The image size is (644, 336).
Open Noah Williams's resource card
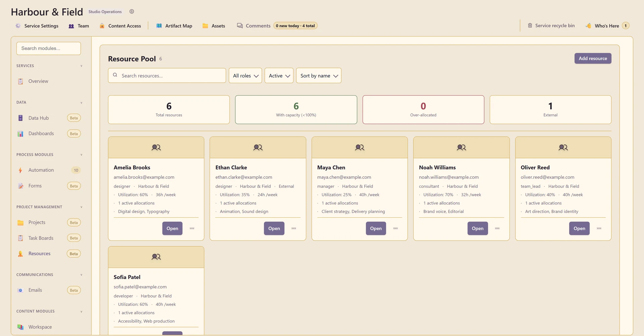click(478, 228)
